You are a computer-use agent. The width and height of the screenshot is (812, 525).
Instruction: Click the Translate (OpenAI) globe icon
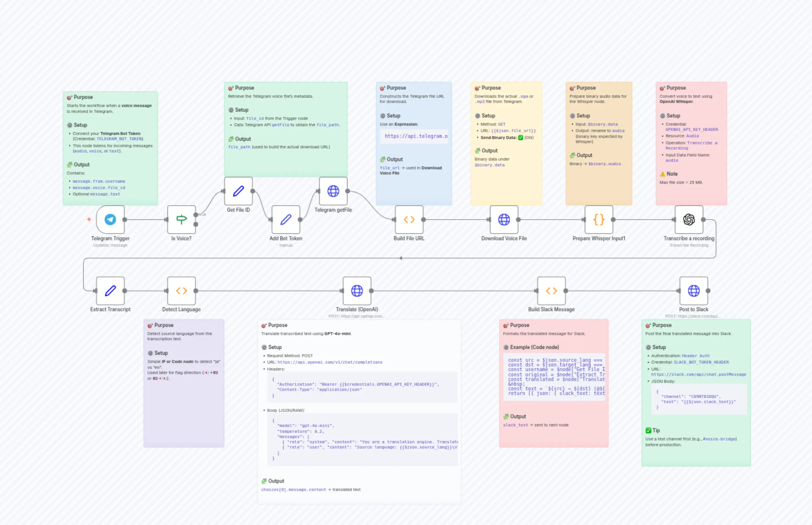point(357,291)
